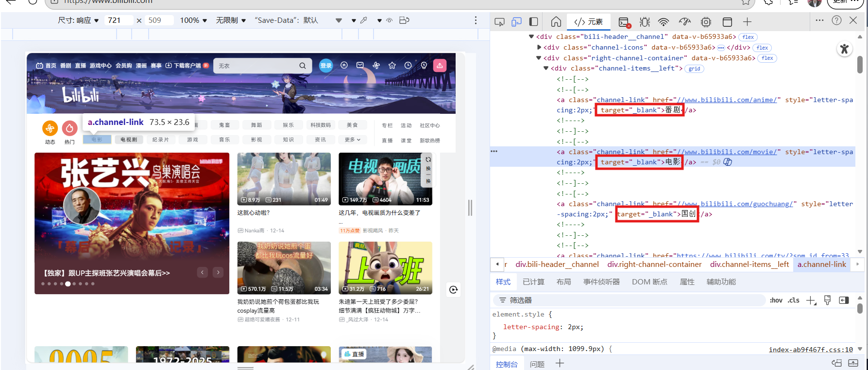
Task: Open the Network wifi icon tool
Action: 664,22
